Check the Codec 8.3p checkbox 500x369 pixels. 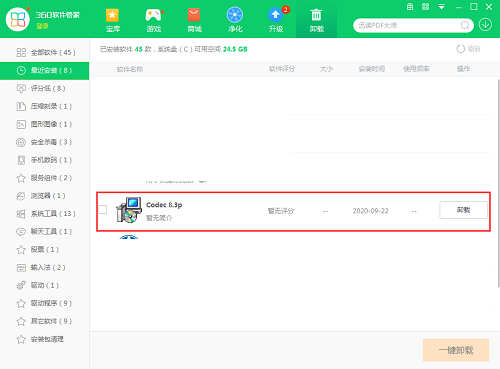(x=103, y=210)
